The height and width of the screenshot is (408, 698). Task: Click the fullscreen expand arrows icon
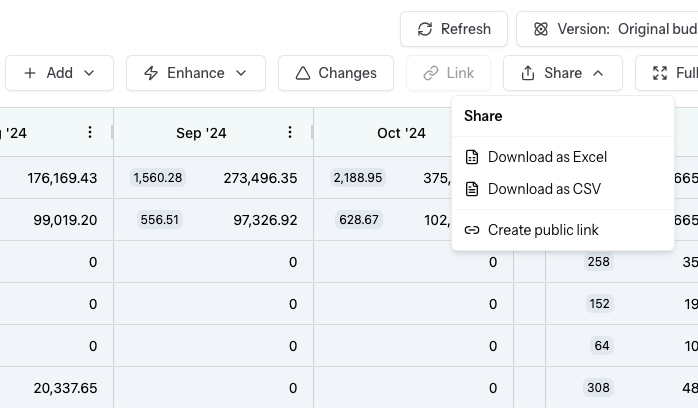point(660,73)
